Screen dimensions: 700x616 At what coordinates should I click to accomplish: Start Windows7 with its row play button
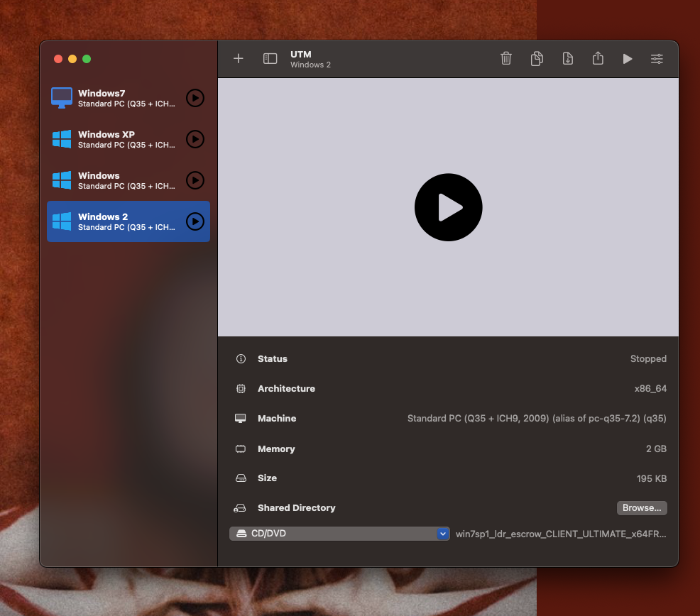pos(195,98)
